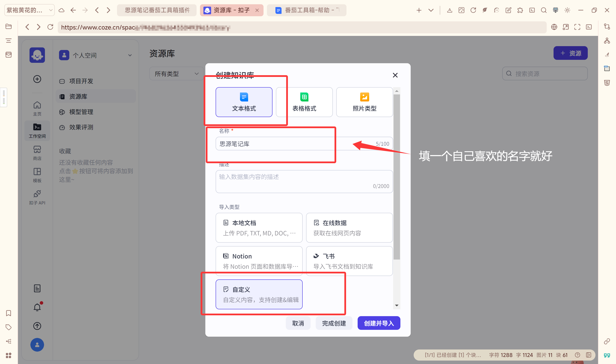
Task: Click the plus create icon in sidebar
Action: [x=37, y=79]
